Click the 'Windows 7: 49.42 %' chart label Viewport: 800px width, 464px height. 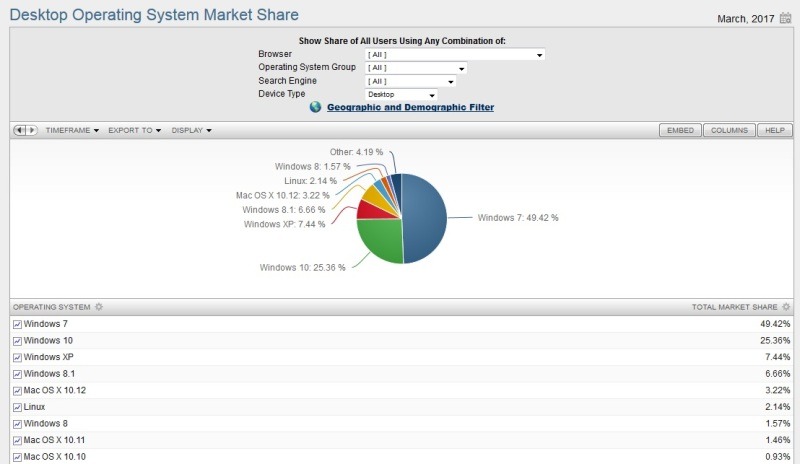coord(518,217)
